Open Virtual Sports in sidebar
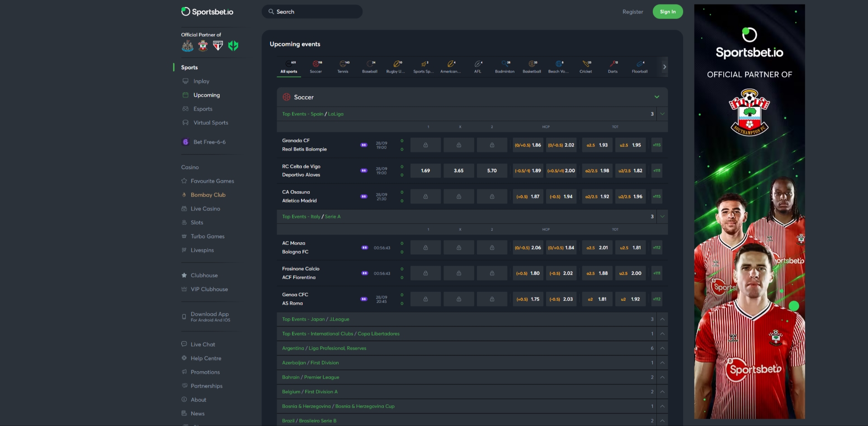Screen dimensions: 868x426 tap(211, 122)
